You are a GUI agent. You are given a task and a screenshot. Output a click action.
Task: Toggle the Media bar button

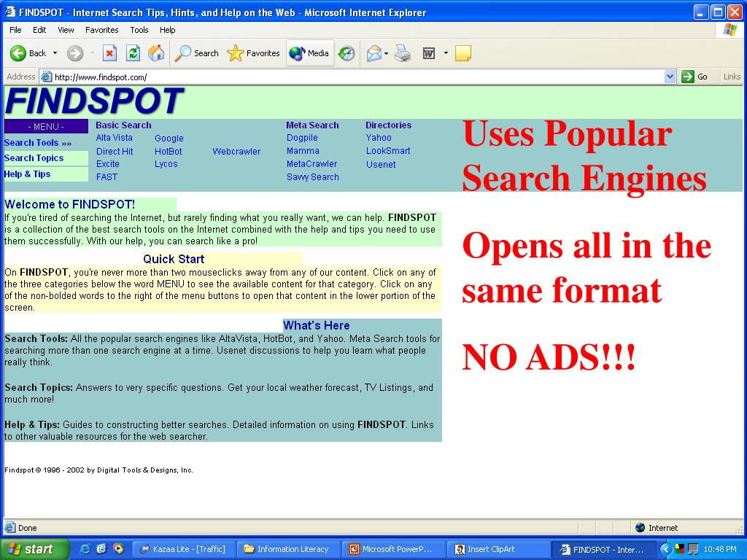(x=309, y=53)
